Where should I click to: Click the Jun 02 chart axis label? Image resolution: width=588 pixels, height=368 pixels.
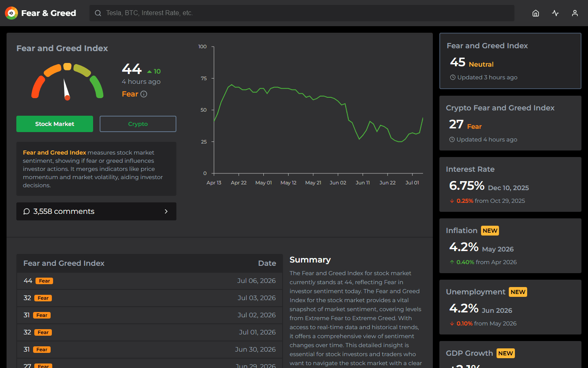(x=338, y=183)
